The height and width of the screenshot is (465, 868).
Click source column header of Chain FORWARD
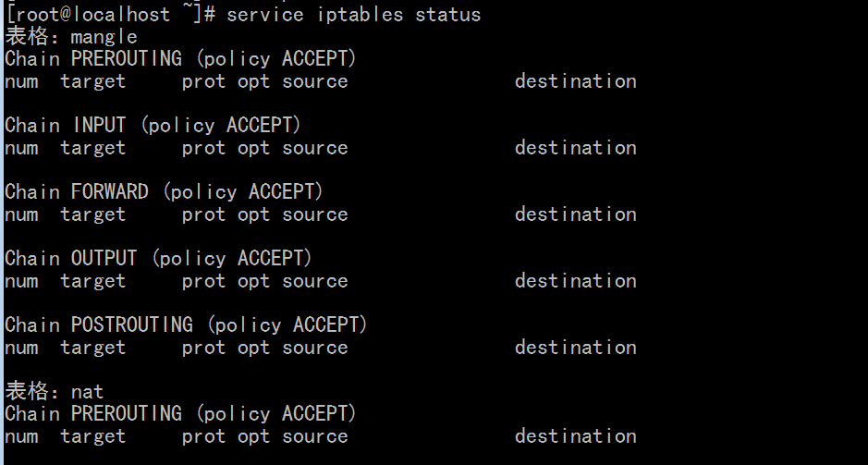pyautogui.click(x=315, y=214)
